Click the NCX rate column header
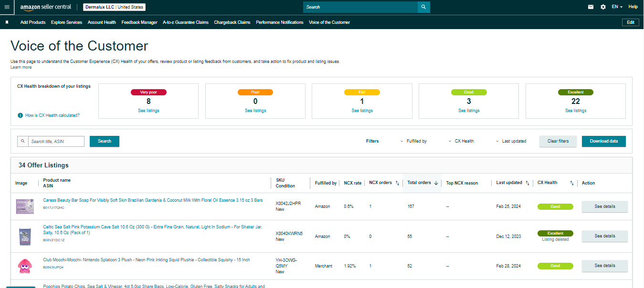This screenshot has width=644, height=288. point(352,183)
